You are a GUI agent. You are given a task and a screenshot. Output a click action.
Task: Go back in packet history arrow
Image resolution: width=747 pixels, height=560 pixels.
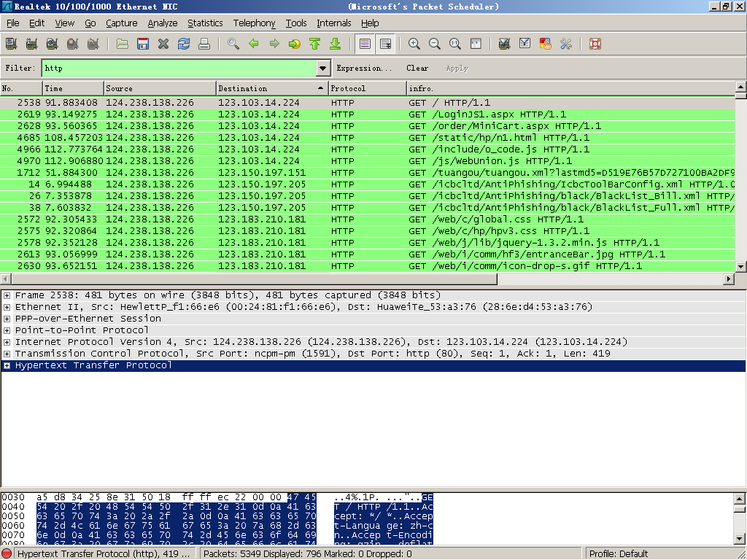tap(254, 44)
